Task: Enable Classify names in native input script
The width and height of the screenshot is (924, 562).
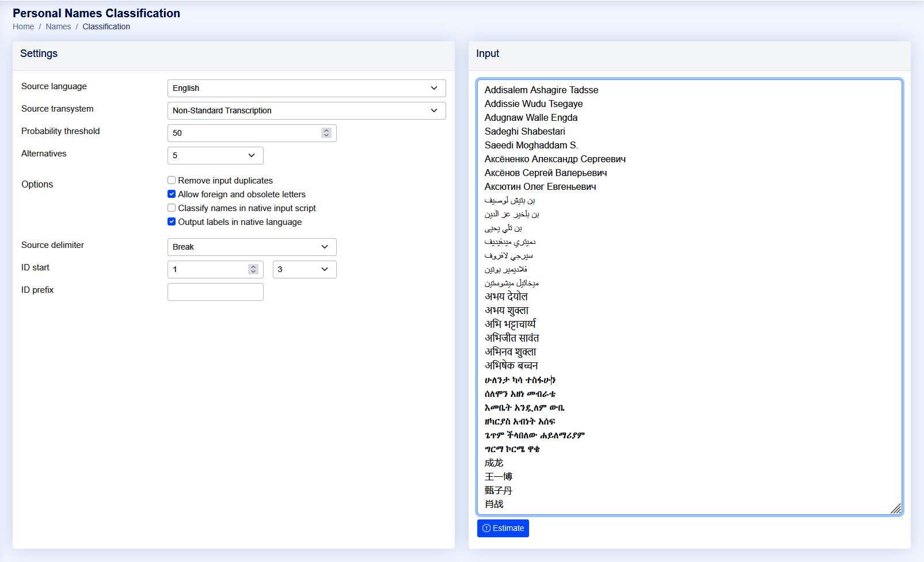Action: (x=172, y=208)
